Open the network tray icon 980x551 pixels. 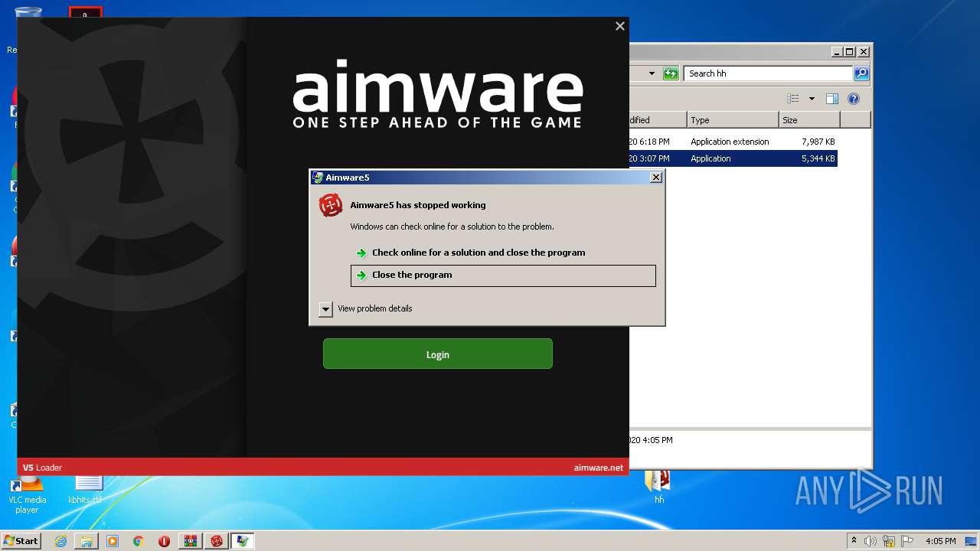click(889, 541)
